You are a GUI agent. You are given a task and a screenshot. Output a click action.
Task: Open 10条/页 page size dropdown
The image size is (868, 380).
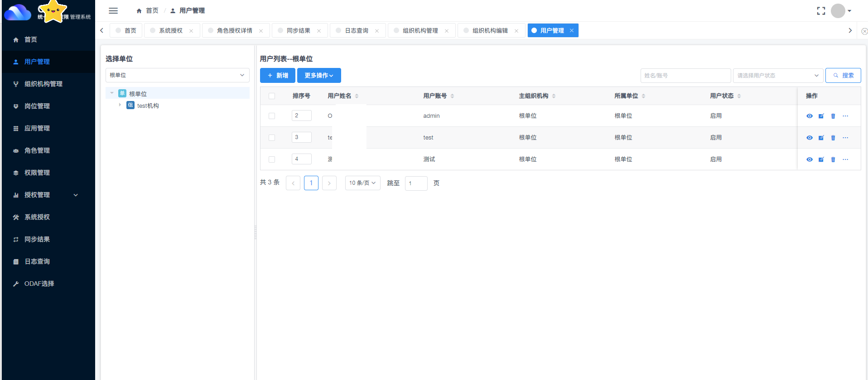point(362,183)
